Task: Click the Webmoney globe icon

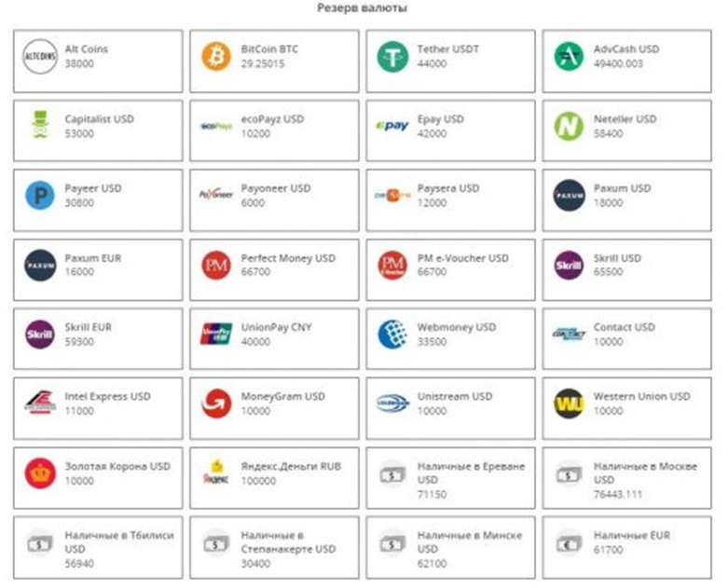Action: click(x=392, y=334)
